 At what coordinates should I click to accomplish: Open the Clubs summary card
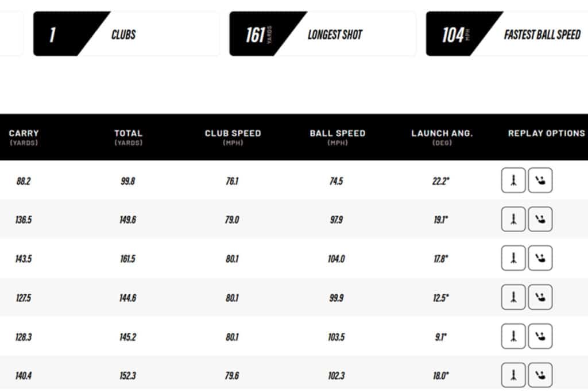pos(126,34)
